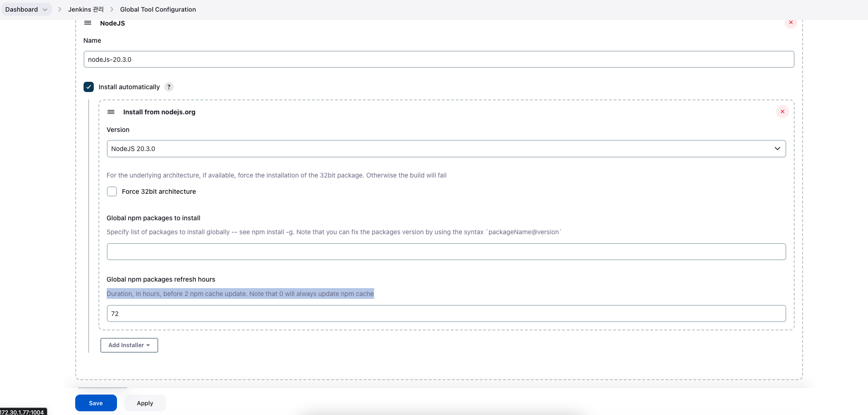Click the Install from nodejs.org heading
868x415 pixels.
(159, 112)
